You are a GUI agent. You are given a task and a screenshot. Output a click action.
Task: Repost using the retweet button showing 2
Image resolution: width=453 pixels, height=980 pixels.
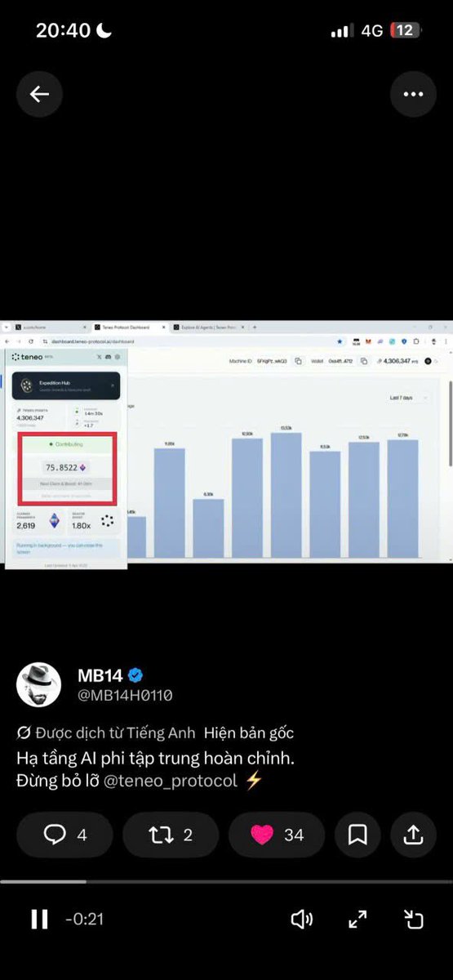click(x=171, y=835)
